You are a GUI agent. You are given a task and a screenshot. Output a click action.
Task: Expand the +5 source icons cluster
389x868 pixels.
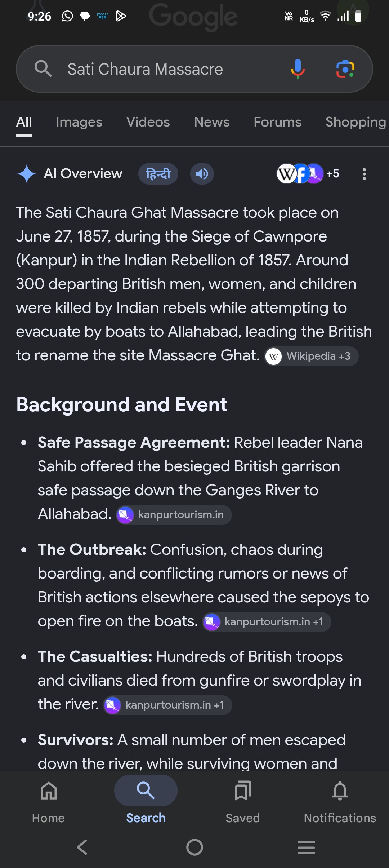click(308, 174)
